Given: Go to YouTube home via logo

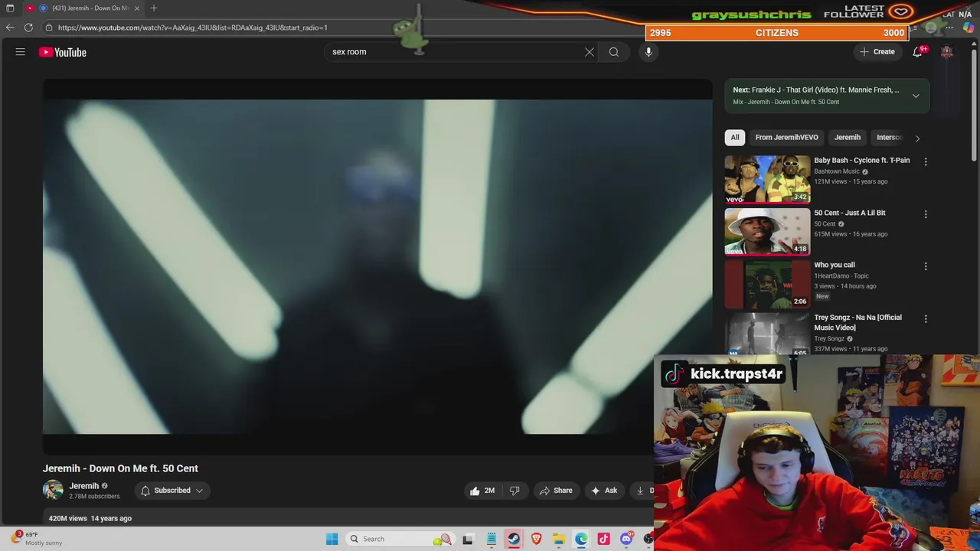Looking at the screenshot, I should click(x=63, y=52).
